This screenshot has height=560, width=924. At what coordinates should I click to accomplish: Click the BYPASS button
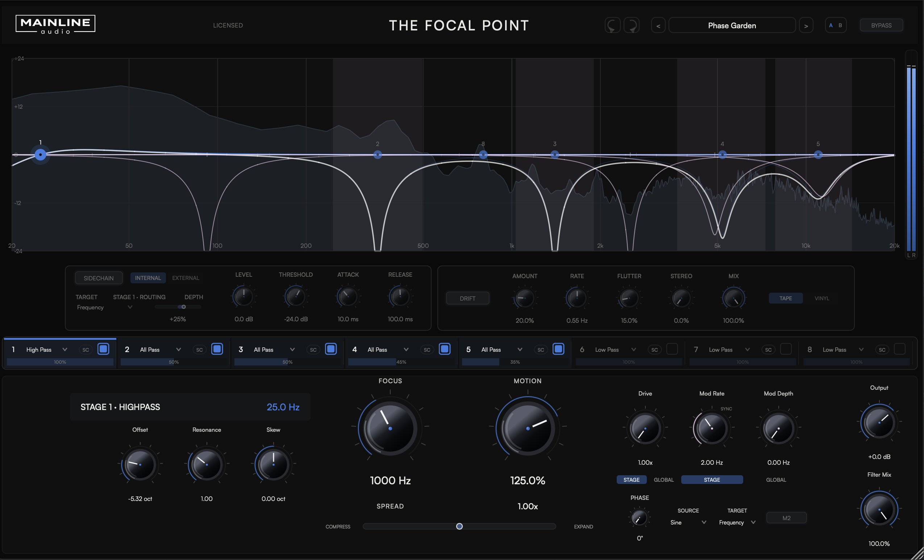coord(881,25)
